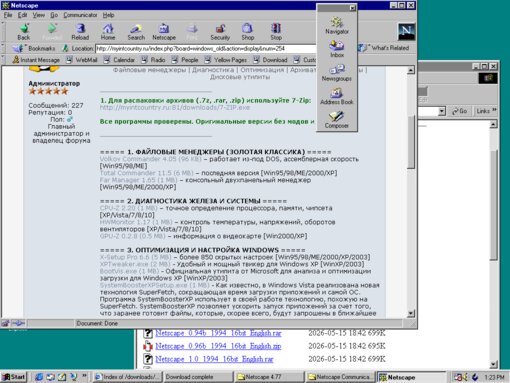This screenshot has width=510, height=383.
Task: Open Netscape_0.94b_1994_16bit_English.rar link
Action: click(218, 333)
